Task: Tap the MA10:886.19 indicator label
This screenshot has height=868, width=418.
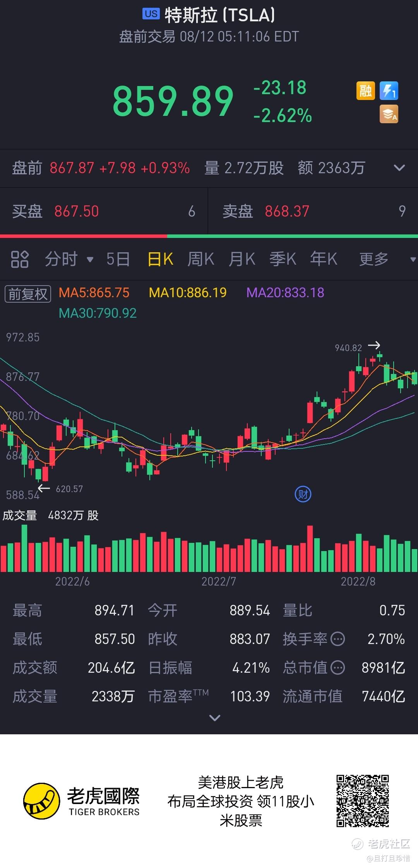Action: coord(188,293)
